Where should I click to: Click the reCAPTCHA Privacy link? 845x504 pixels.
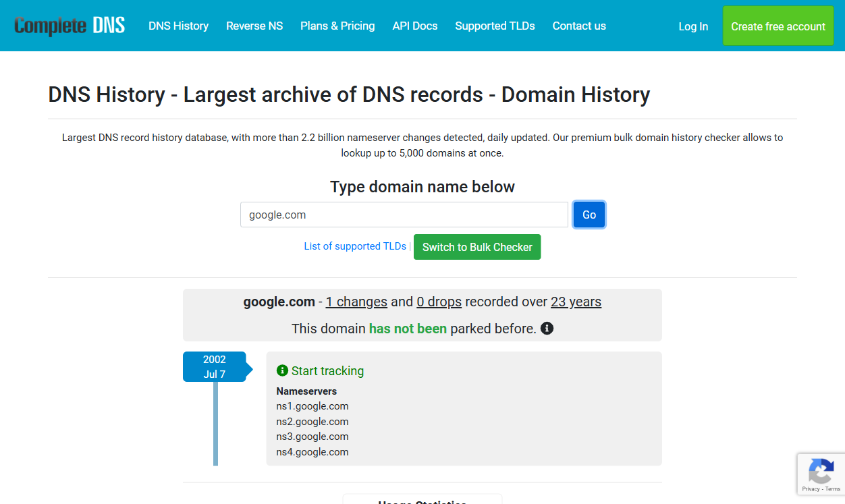811,489
